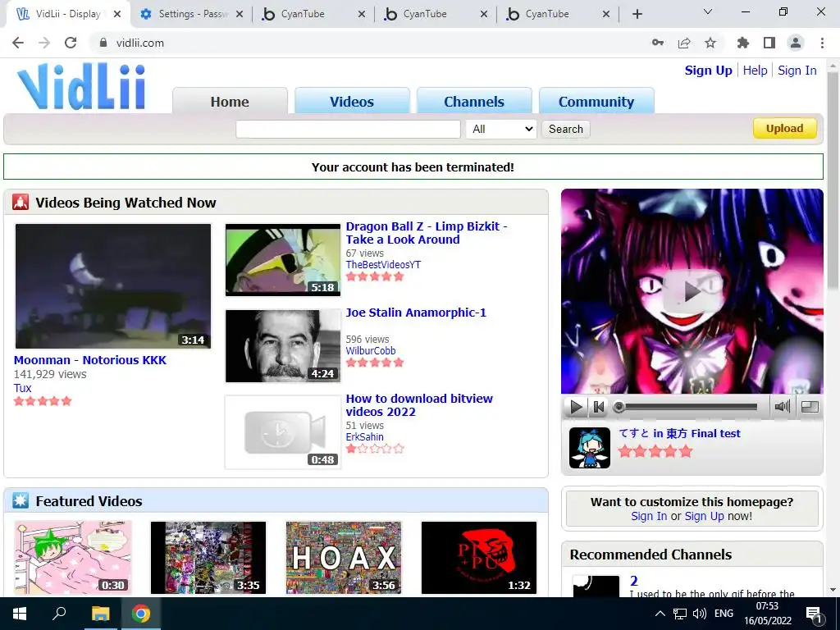The height and width of the screenshot is (630, 840).
Task: Open the 0:30 featured video thumbnail
Action: pos(72,558)
